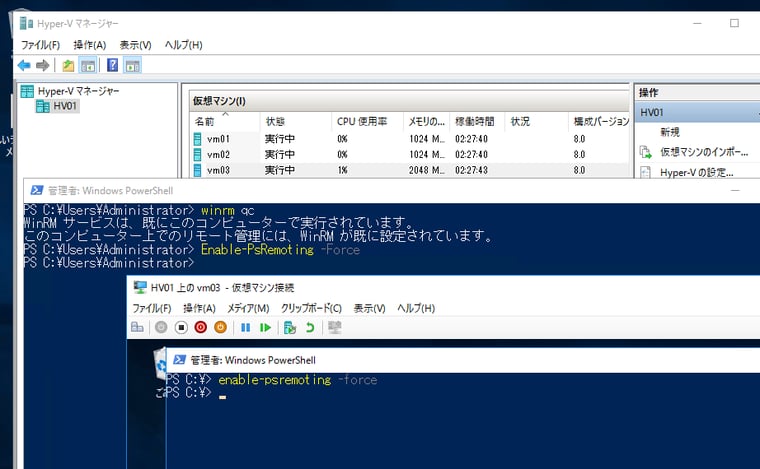Image resolution: width=760 pixels, height=469 pixels.
Task: Sort virtual machines by 名前 column
Action: pos(204,122)
